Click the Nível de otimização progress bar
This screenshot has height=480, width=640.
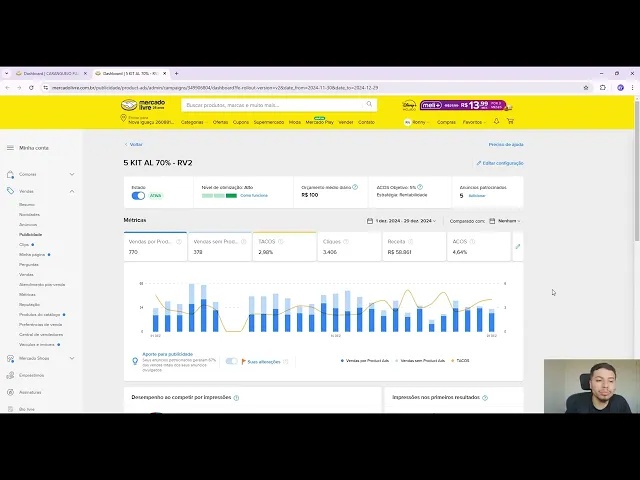(x=219, y=196)
